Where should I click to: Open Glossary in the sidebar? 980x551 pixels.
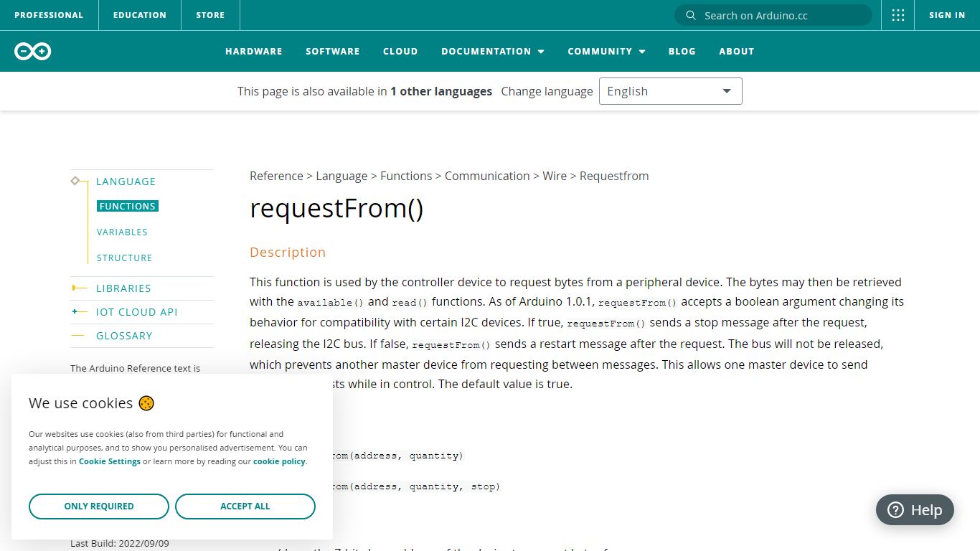coord(124,336)
